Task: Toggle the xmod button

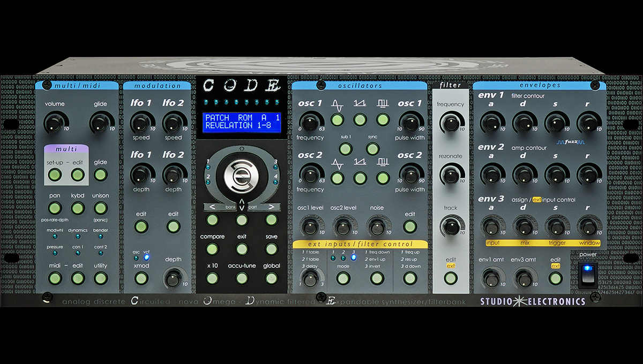Action: 141,278
